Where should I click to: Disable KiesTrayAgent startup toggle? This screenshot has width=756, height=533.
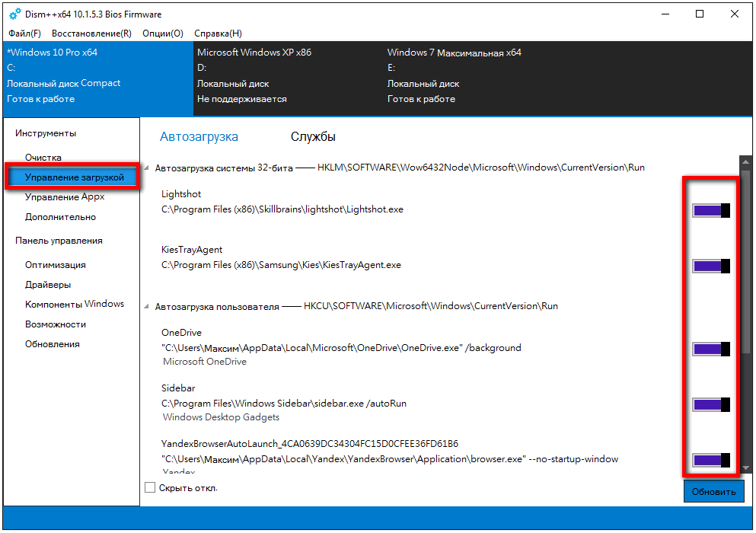click(x=710, y=266)
